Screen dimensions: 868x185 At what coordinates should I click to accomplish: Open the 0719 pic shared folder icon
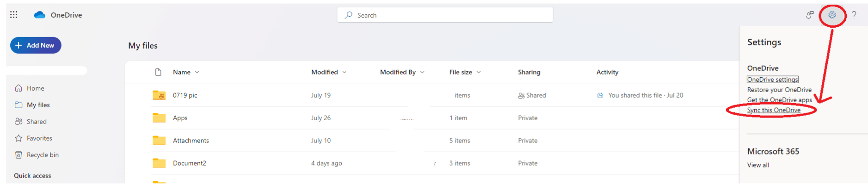pyautogui.click(x=159, y=95)
